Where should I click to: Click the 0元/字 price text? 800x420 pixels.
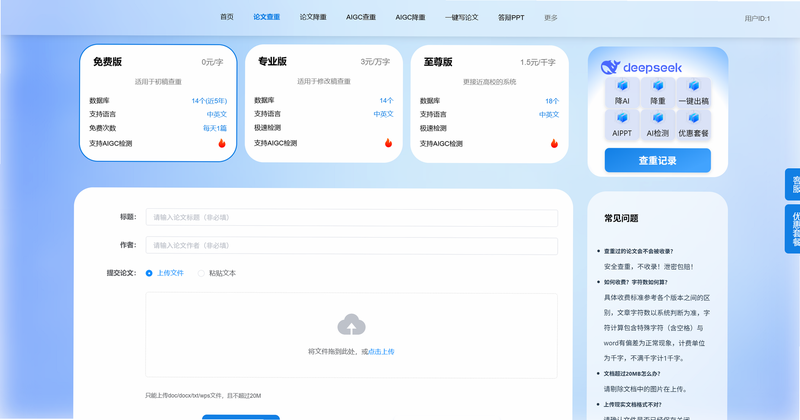pos(212,62)
